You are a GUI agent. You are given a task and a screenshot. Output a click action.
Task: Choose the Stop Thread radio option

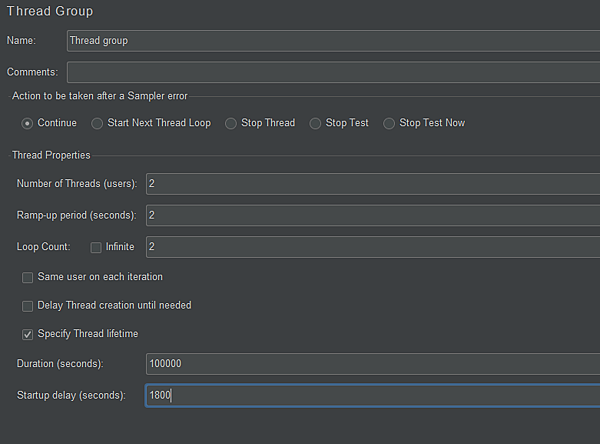click(x=231, y=123)
